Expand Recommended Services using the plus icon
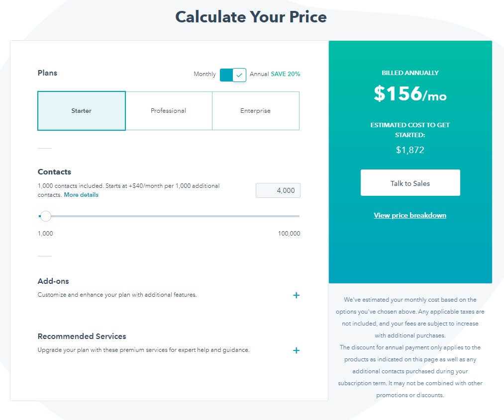Screen dimensions: 504x420 (296, 350)
